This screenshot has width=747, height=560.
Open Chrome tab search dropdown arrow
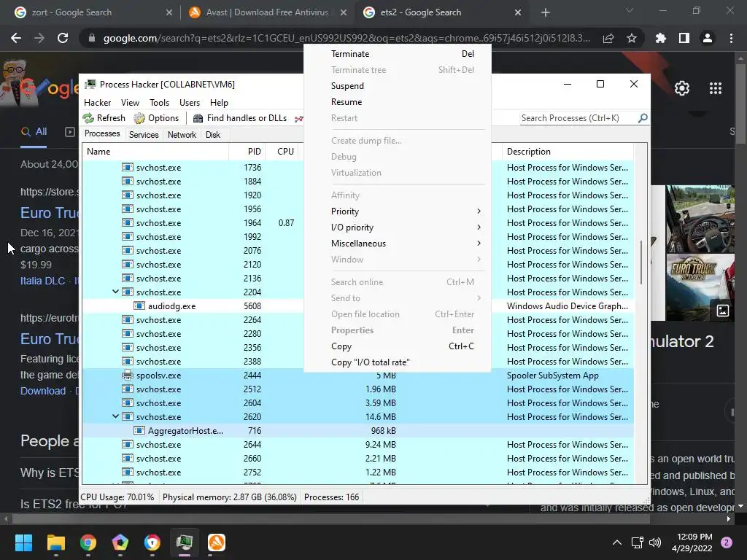tap(630, 10)
